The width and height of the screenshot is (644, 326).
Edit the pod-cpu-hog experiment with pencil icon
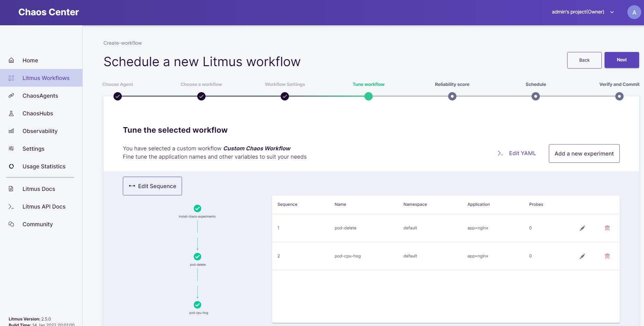tap(582, 256)
